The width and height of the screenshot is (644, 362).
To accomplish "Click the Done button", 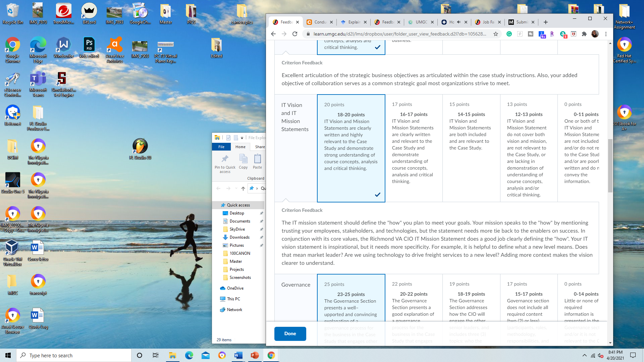I will point(290,334).
